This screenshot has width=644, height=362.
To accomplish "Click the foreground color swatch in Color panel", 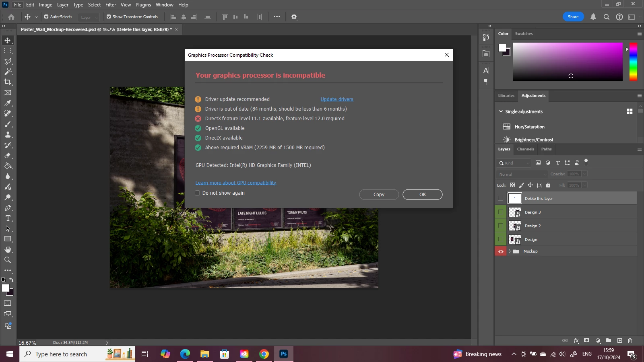I will (x=502, y=48).
